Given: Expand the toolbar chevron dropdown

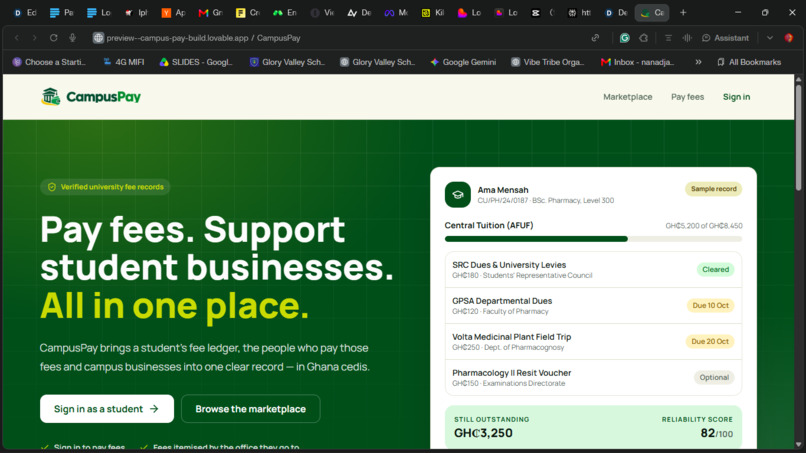Looking at the screenshot, I should (770, 38).
